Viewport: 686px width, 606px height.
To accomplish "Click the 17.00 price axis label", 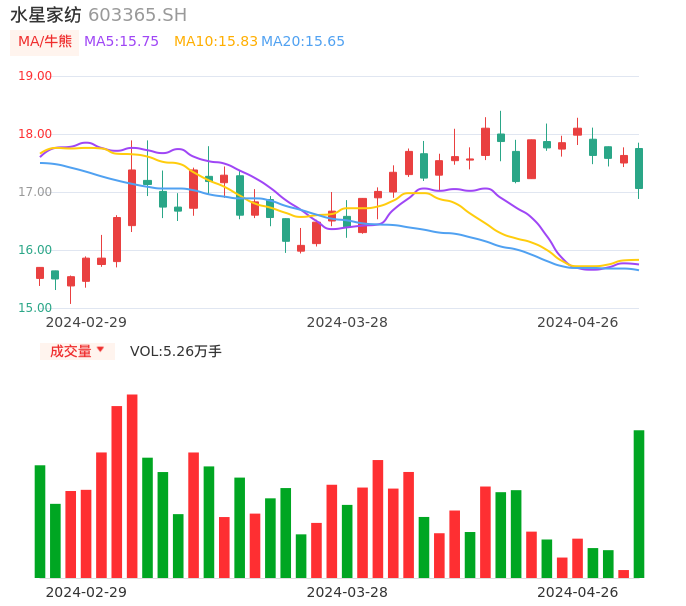I will tap(35, 192).
